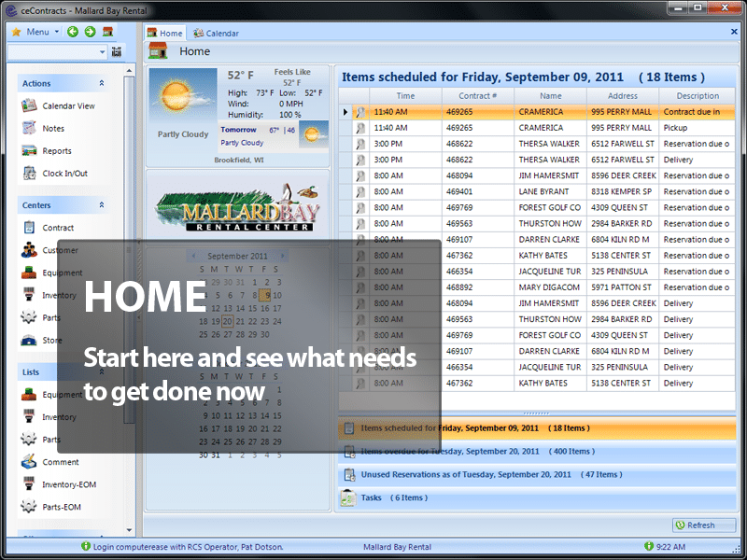Sort by the Name column header

point(550,96)
